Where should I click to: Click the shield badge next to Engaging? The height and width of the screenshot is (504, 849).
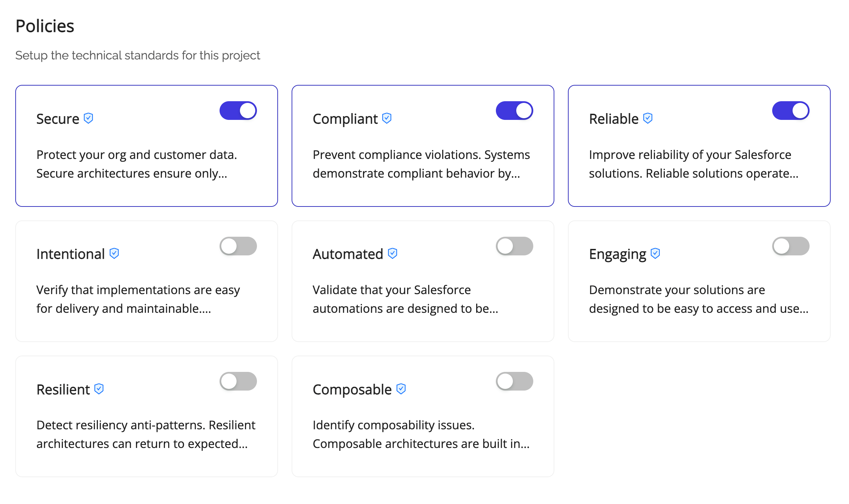655,253
